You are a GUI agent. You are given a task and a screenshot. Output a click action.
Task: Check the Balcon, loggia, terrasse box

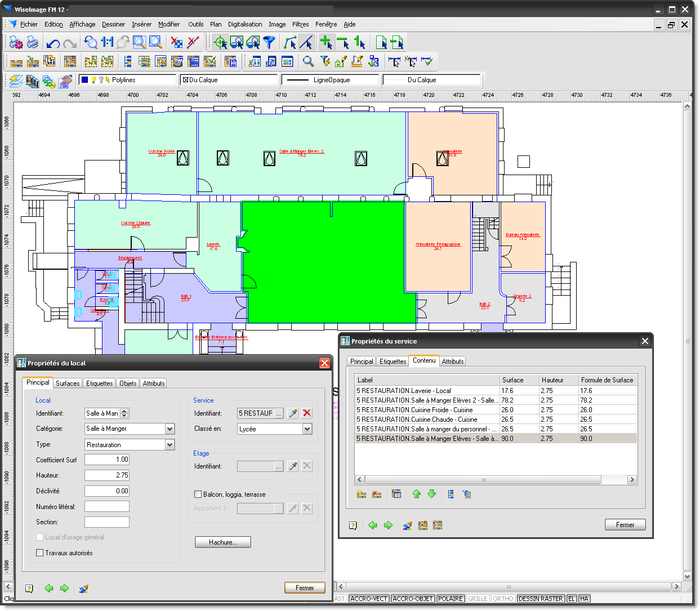point(198,494)
